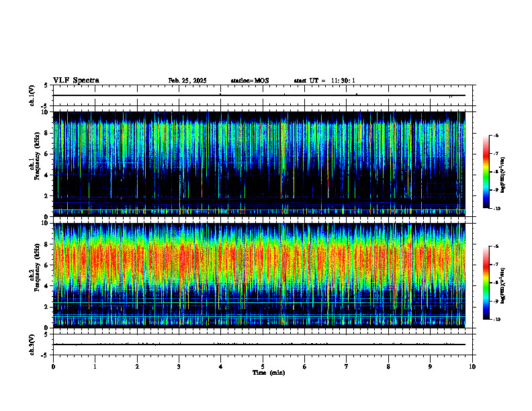Click the '5' tick on the Time axis
Image resolution: width=532 pixels, height=411 pixels.
point(263,367)
